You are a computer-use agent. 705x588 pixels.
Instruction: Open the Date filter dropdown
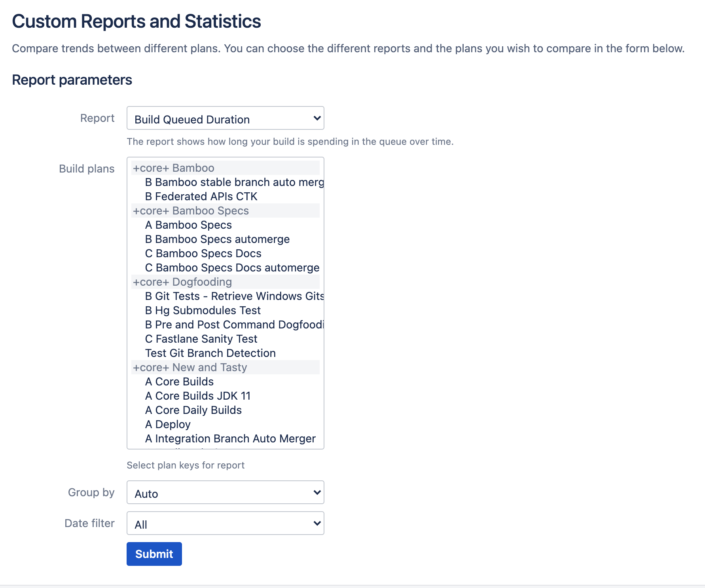point(225,523)
